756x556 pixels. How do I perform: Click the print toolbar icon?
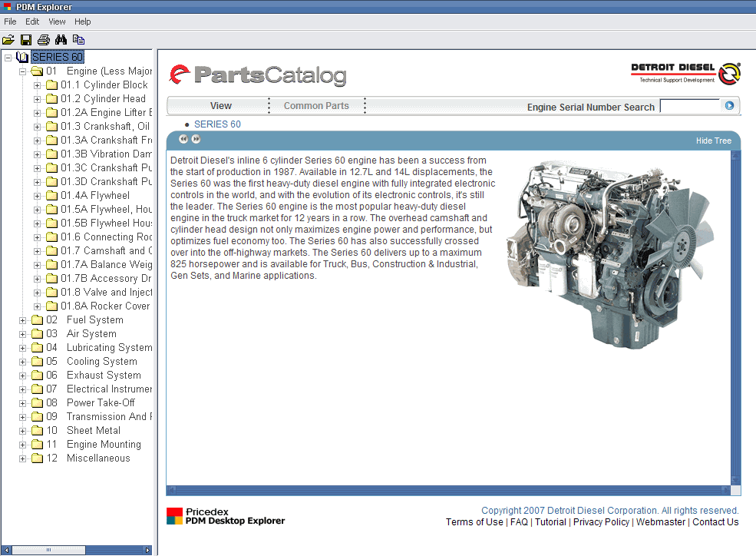(44, 40)
